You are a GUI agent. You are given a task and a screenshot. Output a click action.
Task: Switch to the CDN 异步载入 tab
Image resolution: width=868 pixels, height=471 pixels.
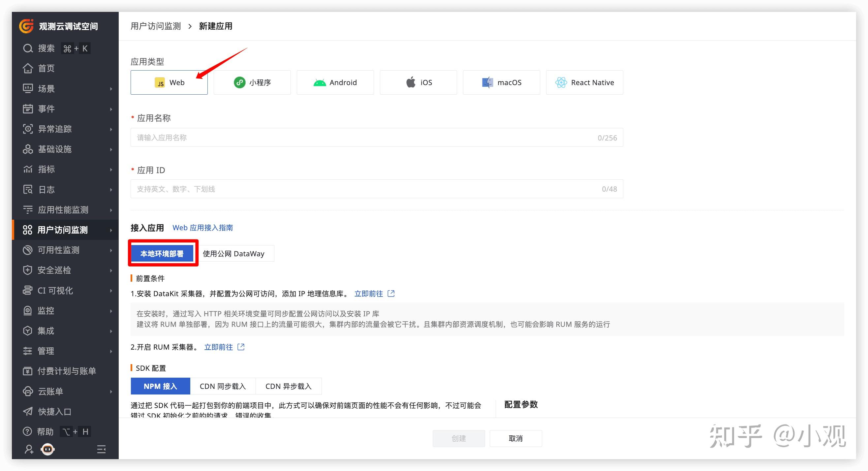pyautogui.click(x=289, y=386)
